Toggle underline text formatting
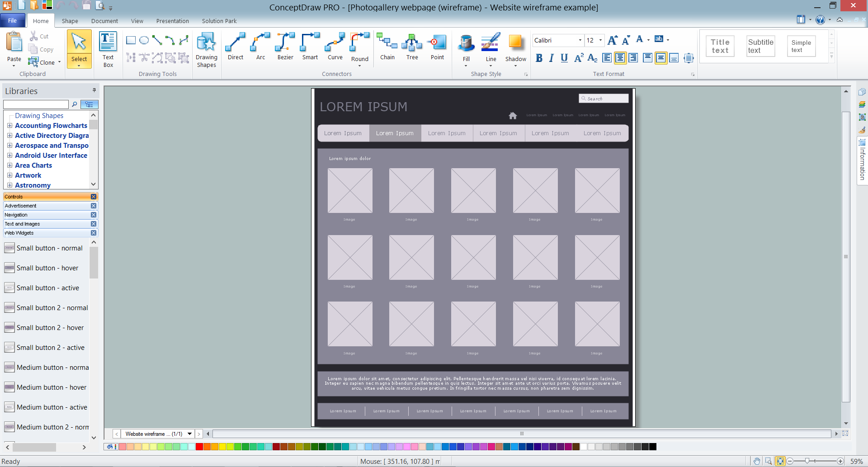 pyautogui.click(x=564, y=58)
